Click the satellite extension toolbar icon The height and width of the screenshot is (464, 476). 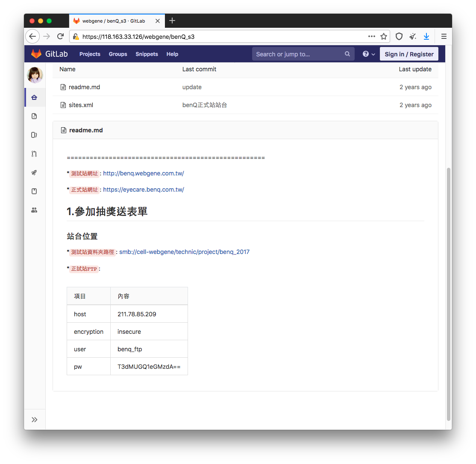413,36
